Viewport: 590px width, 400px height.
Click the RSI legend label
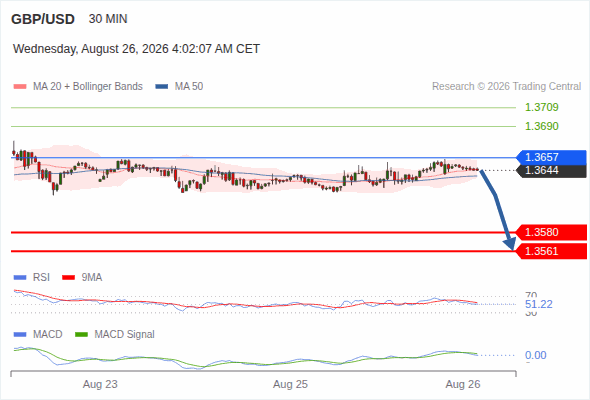(x=41, y=278)
